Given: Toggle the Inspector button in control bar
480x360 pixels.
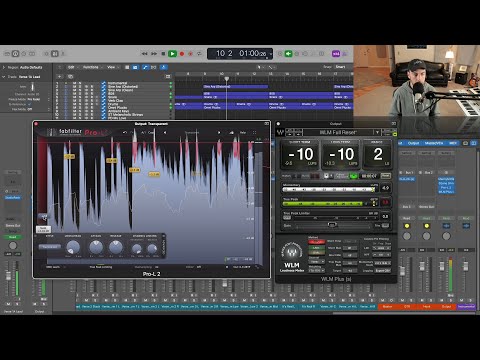Looking at the screenshot, I should 15,54.
